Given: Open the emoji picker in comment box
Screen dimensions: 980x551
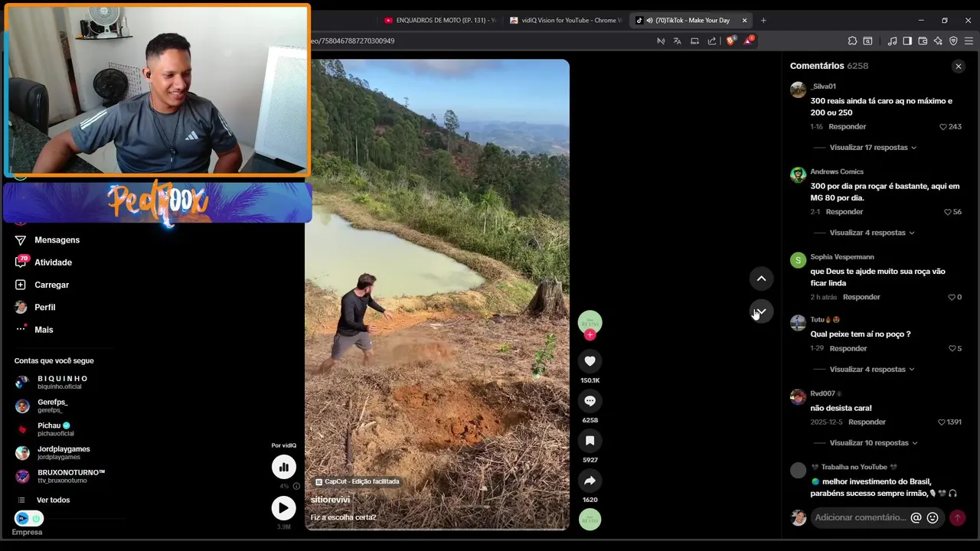Looking at the screenshot, I should pyautogui.click(x=933, y=517).
